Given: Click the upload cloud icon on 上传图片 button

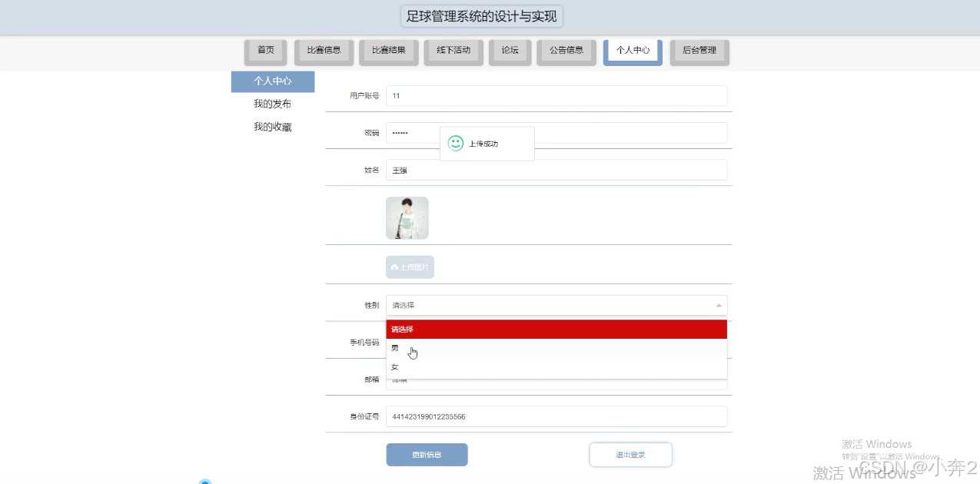Looking at the screenshot, I should [x=394, y=267].
